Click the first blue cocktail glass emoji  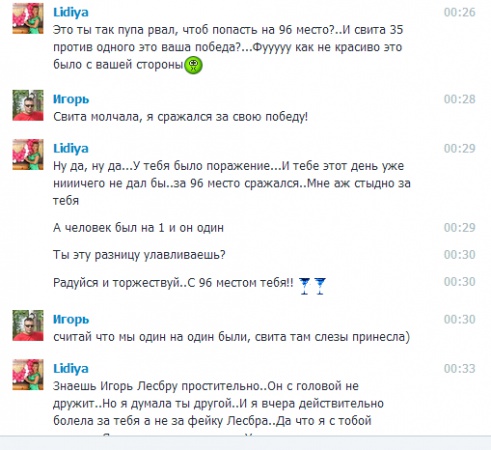point(305,286)
